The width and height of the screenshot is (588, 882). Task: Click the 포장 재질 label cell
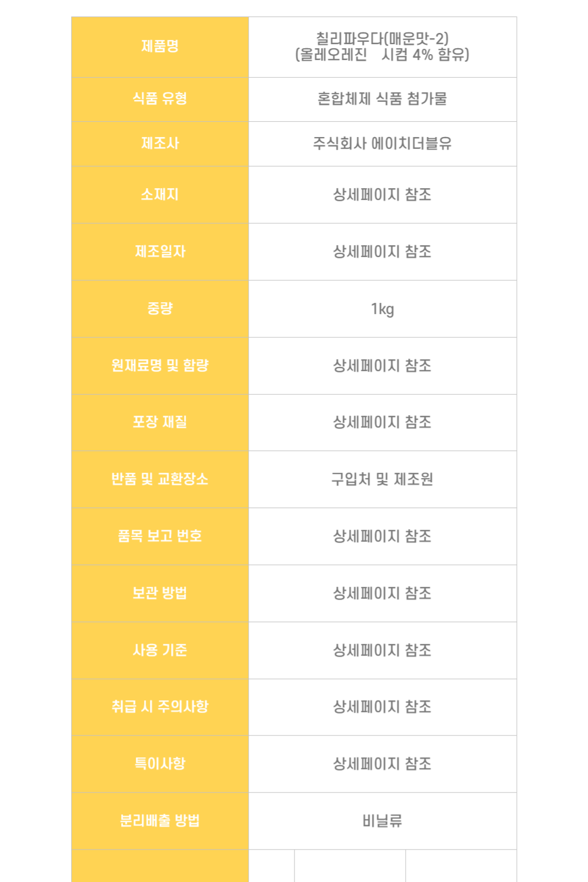[x=160, y=422]
